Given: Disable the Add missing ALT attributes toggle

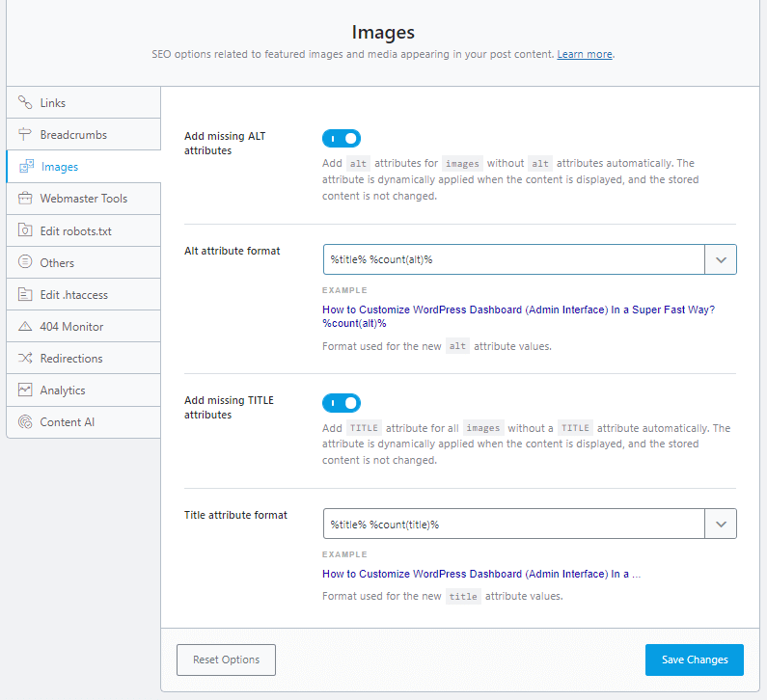Looking at the screenshot, I should (x=341, y=139).
